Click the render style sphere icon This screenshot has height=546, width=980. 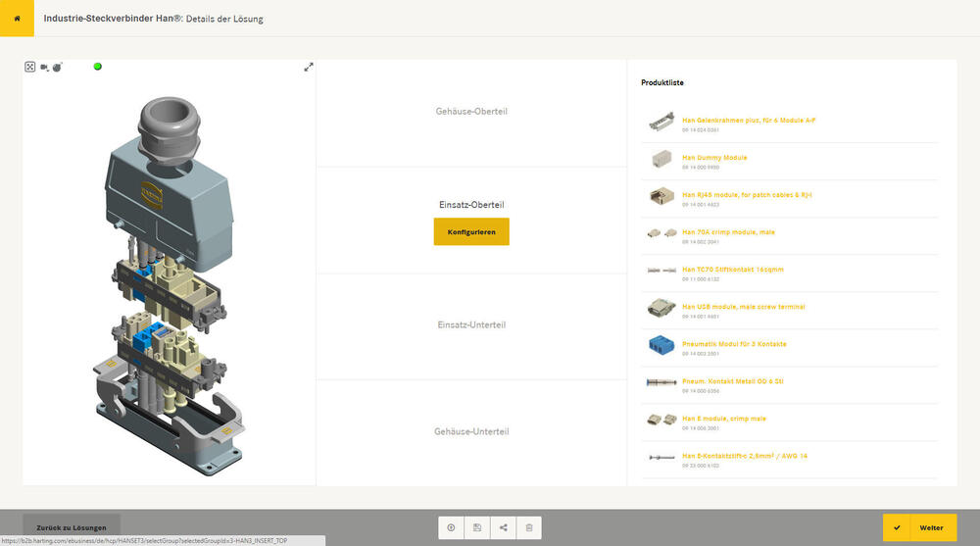(x=58, y=67)
